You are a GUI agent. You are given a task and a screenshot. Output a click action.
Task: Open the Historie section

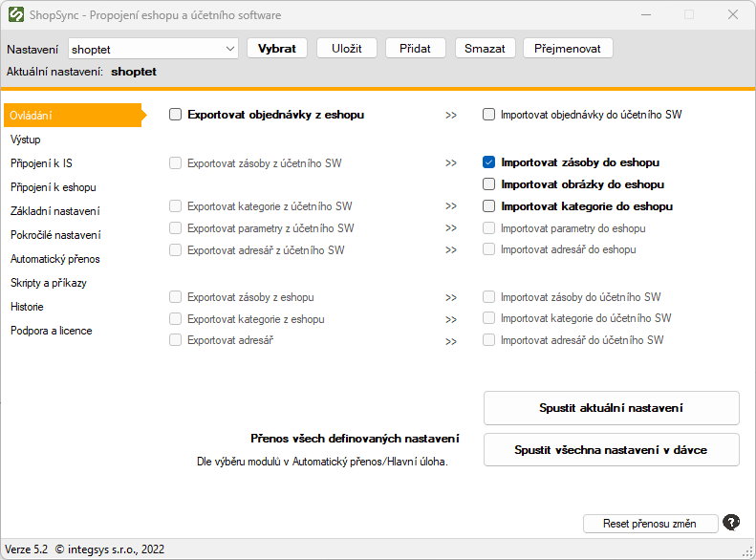[27, 307]
